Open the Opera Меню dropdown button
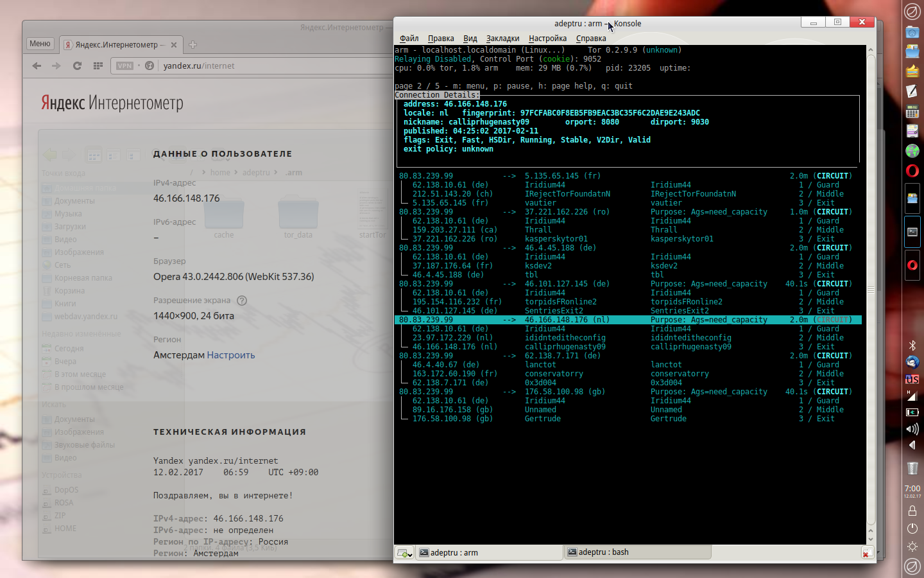Screen dimensions: 924x578 tap(40, 44)
